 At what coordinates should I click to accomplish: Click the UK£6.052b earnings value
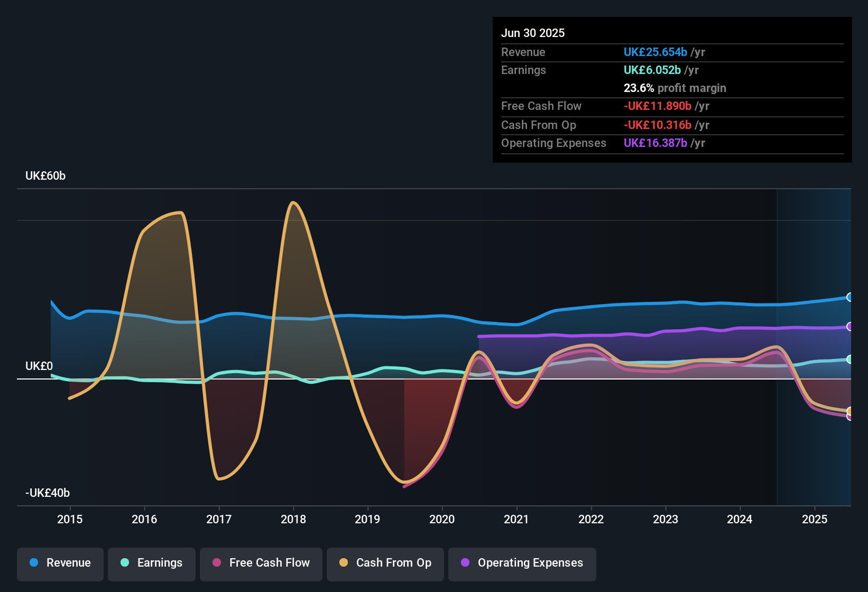point(652,70)
